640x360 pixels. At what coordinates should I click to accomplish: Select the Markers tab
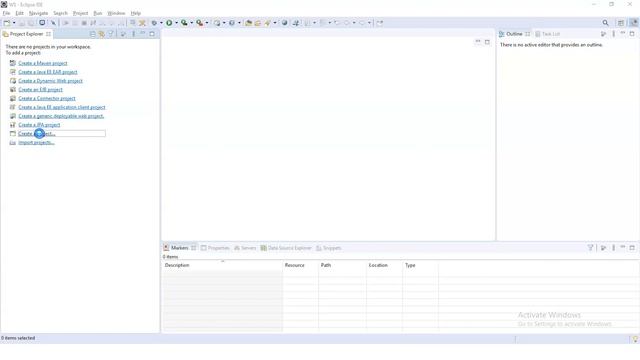click(x=180, y=248)
